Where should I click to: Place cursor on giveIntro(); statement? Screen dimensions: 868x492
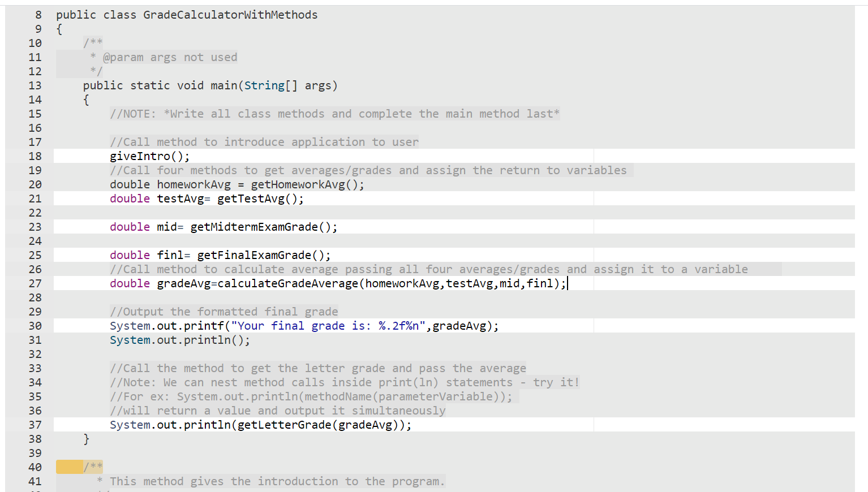pyautogui.click(x=150, y=156)
